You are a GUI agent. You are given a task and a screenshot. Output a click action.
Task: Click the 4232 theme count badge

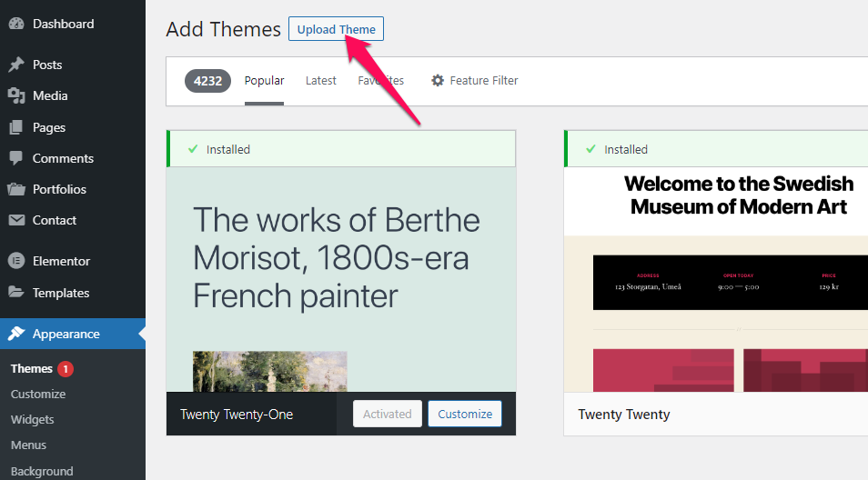[x=207, y=81]
